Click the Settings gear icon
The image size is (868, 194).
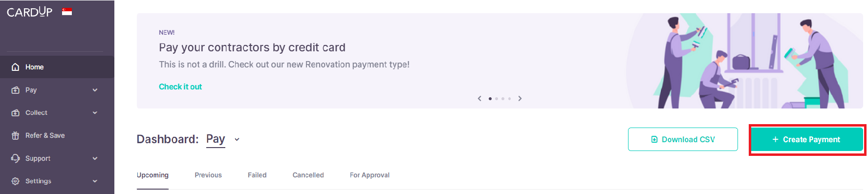point(16,181)
